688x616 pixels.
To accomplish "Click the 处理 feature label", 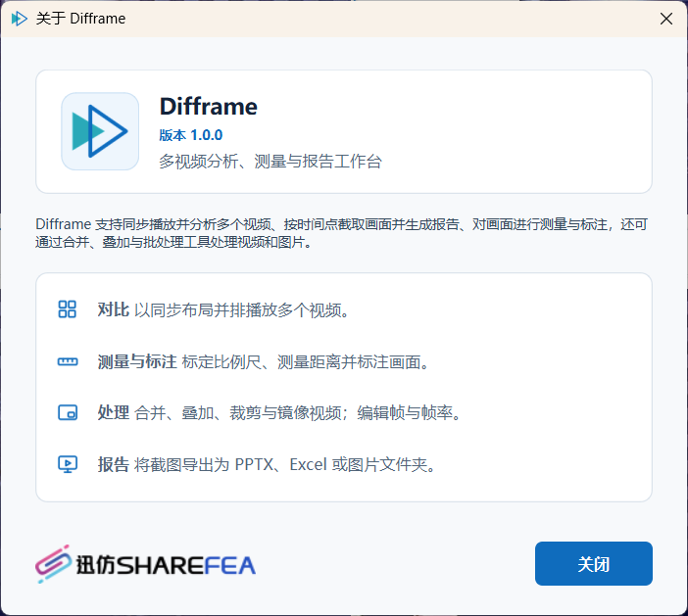I will (114, 412).
